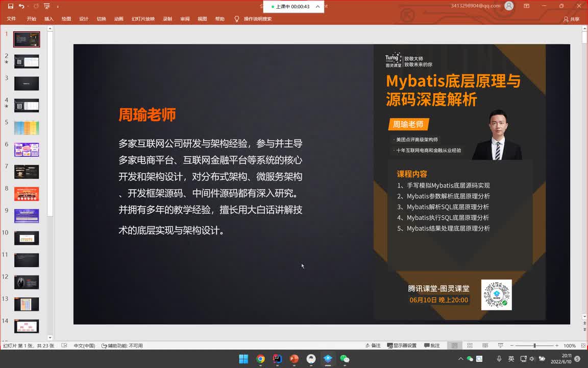
Task: Click the zoom slider handle
Action: (x=535, y=346)
